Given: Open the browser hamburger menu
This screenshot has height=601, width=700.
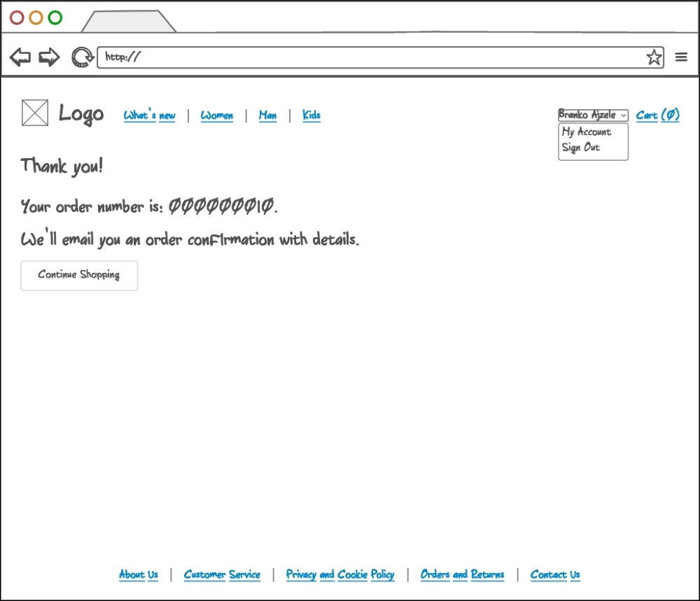Looking at the screenshot, I should pyautogui.click(x=680, y=57).
